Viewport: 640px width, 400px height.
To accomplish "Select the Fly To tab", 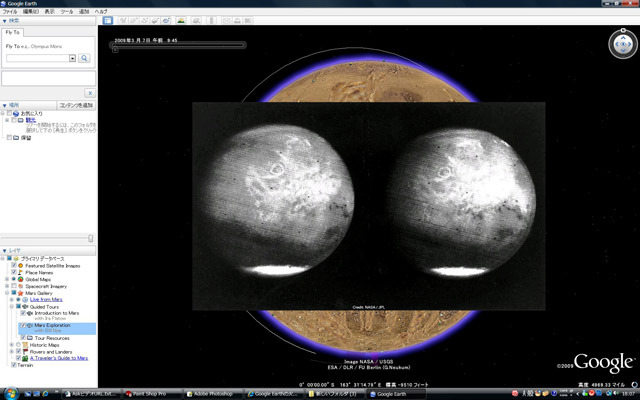I will 12,32.
